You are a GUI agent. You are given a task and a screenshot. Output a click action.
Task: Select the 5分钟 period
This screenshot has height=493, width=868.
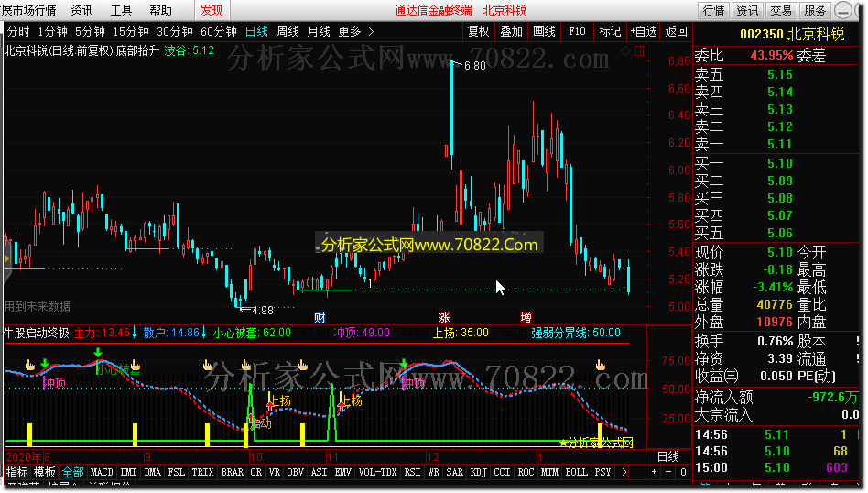click(91, 31)
